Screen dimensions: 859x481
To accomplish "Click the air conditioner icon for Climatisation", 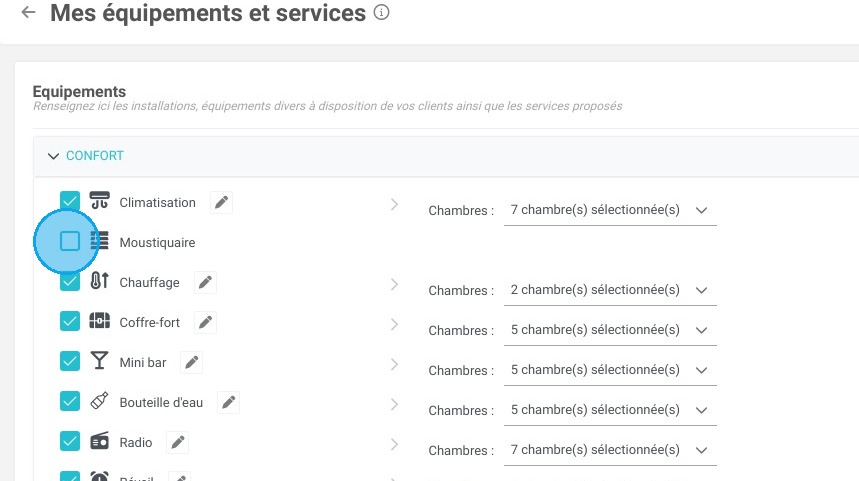I will 99,201.
